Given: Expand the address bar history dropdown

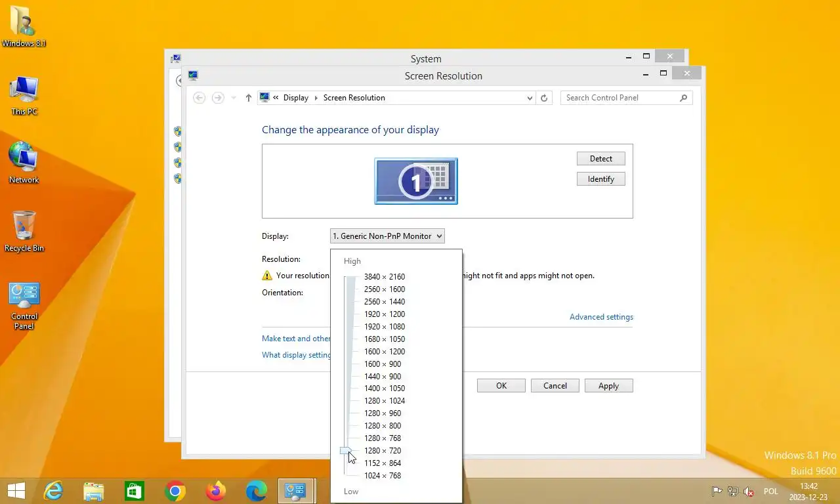Looking at the screenshot, I should tap(530, 98).
